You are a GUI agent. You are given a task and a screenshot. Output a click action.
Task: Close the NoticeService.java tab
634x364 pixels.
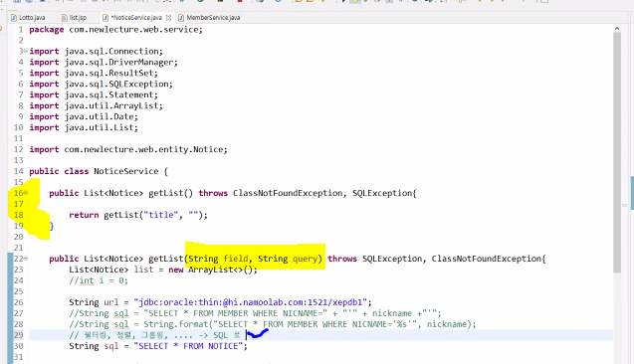[168, 17]
